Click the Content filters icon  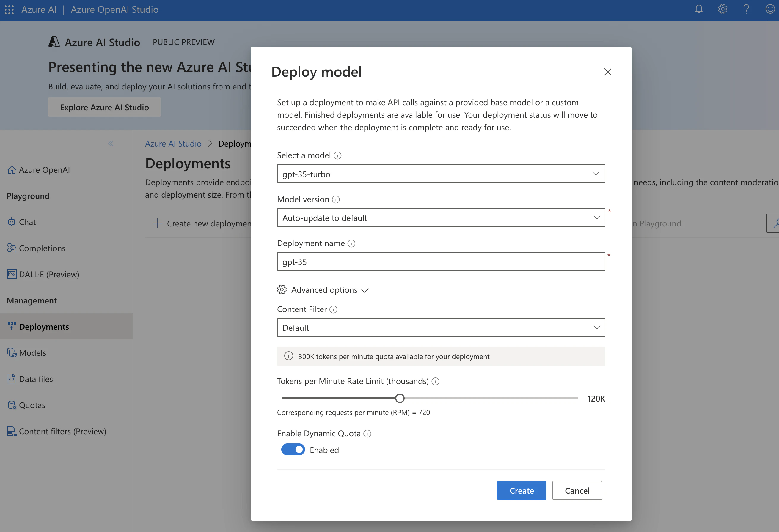(12, 431)
